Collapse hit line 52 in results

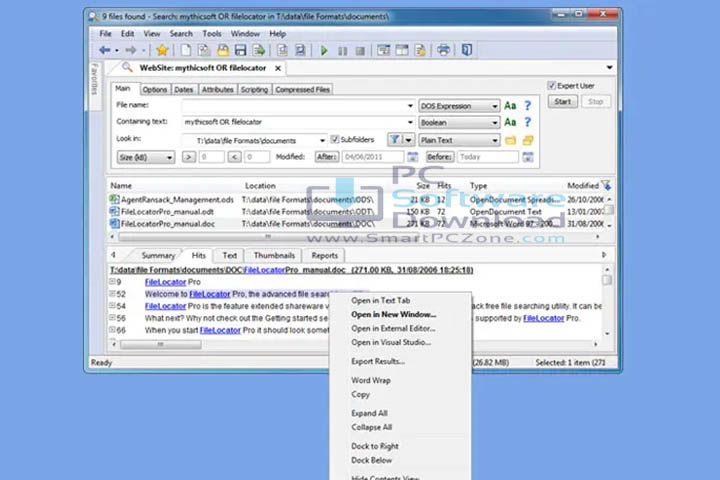(x=112, y=294)
